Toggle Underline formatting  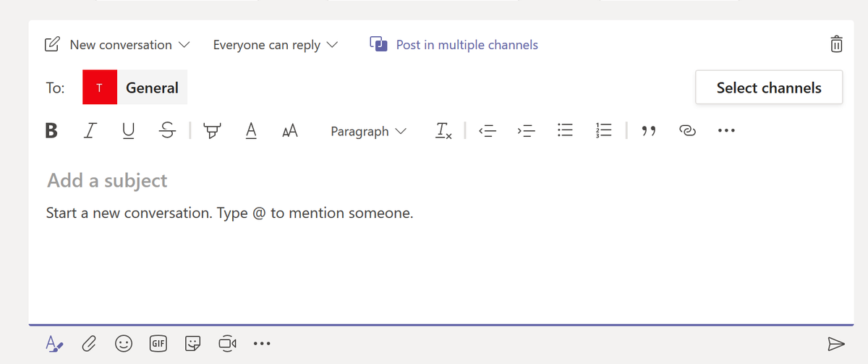[x=128, y=131]
